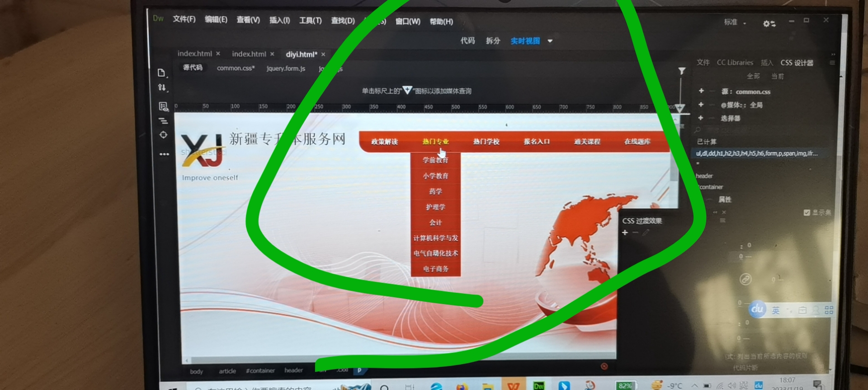The height and width of the screenshot is (390, 868).
Task: Add a CSS source with plus icon
Action: (701, 91)
